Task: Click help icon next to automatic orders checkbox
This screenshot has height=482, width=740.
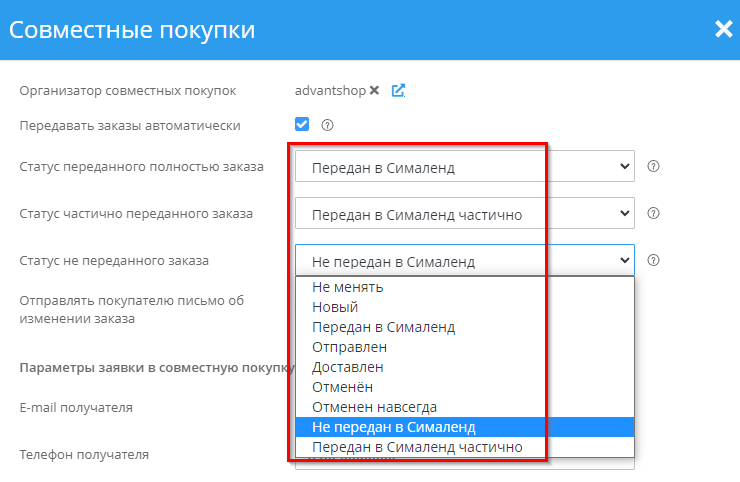Action: [327, 125]
